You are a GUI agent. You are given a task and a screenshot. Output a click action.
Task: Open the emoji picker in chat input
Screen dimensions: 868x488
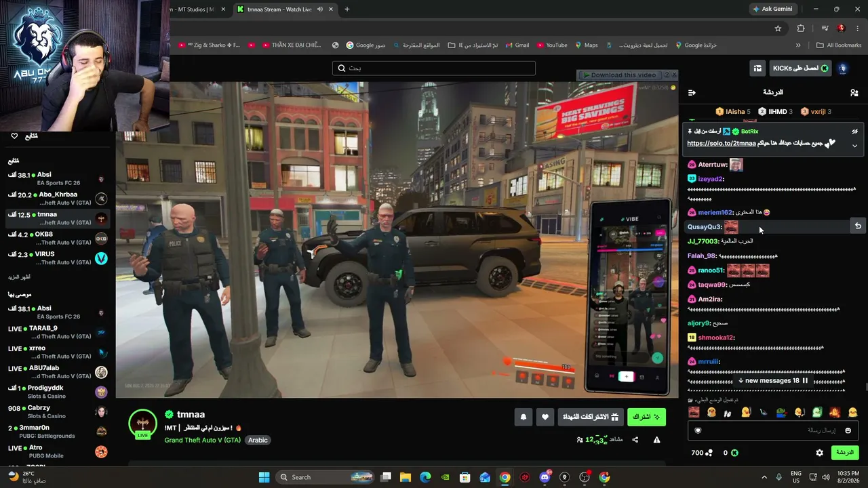tap(848, 430)
